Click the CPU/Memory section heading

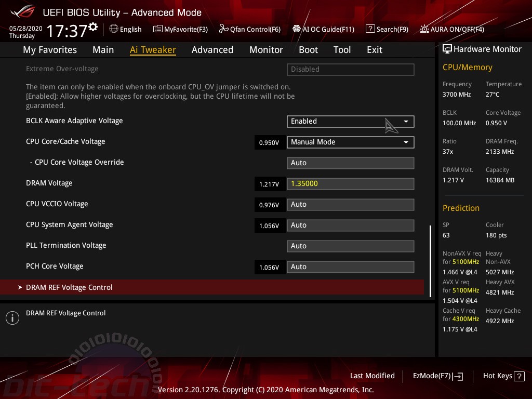(468, 68)
